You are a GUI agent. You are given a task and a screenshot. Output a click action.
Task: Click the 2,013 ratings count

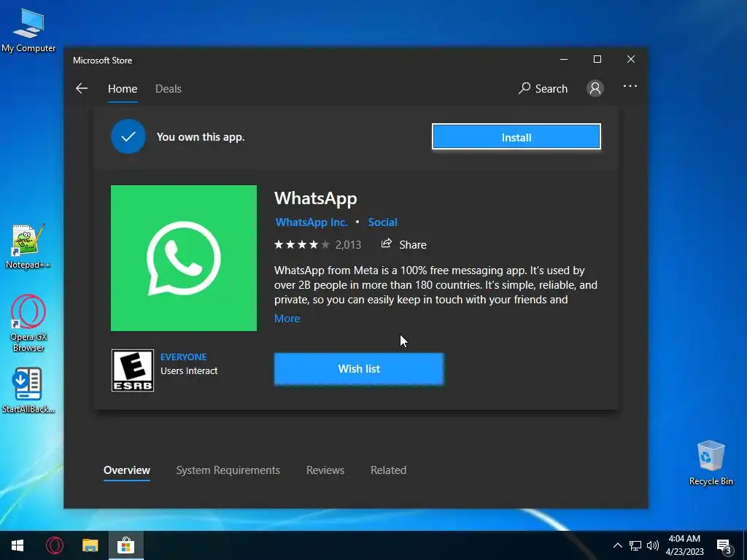point(348,245)
